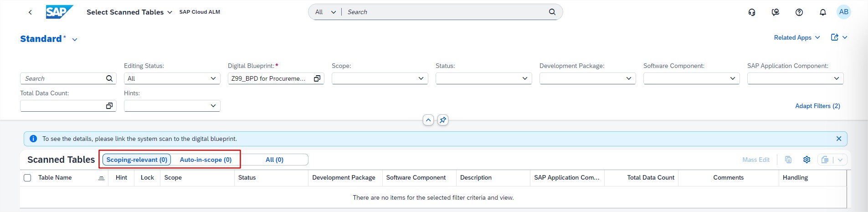Open table settings gear icon
Screen dimensions: 868x212
tap(807, 160)
